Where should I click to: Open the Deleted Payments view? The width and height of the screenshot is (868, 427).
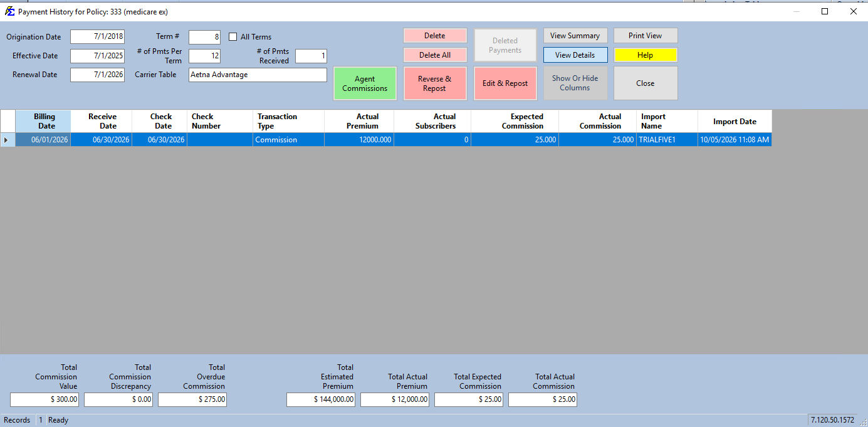pos(505,45)
